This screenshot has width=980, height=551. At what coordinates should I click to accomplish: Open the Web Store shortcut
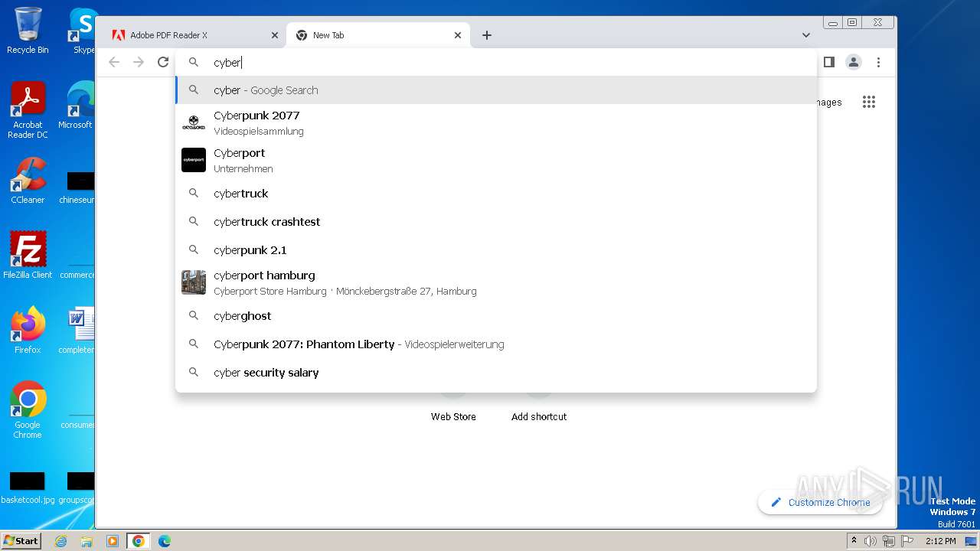point(453,416)
